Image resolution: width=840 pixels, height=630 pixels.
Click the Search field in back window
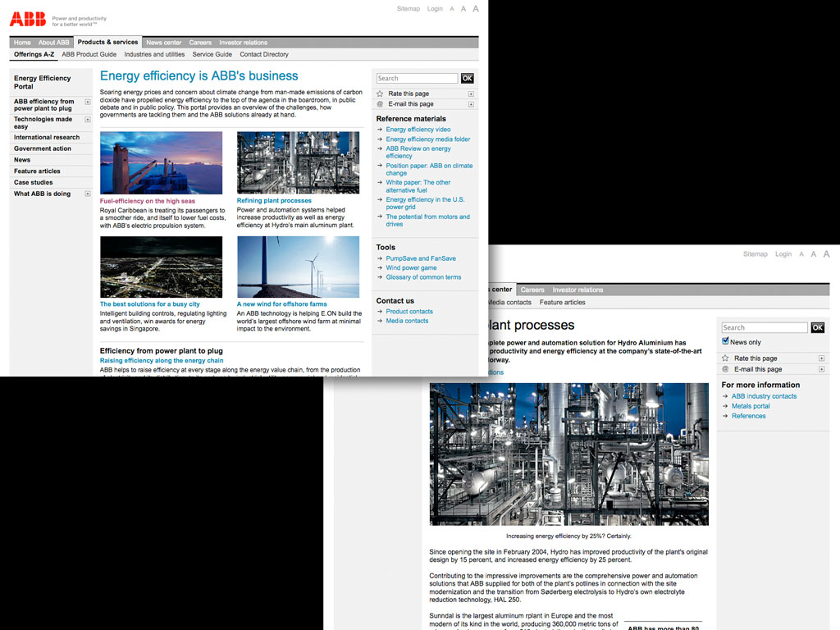pyautogui.click(x=765, y=327)
